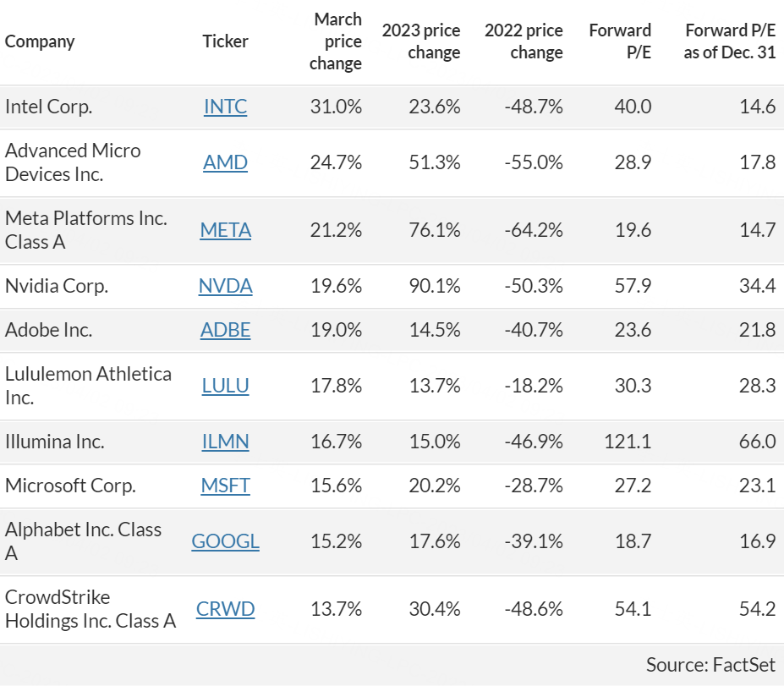Click the 2022 price change header

coord(524,41)
